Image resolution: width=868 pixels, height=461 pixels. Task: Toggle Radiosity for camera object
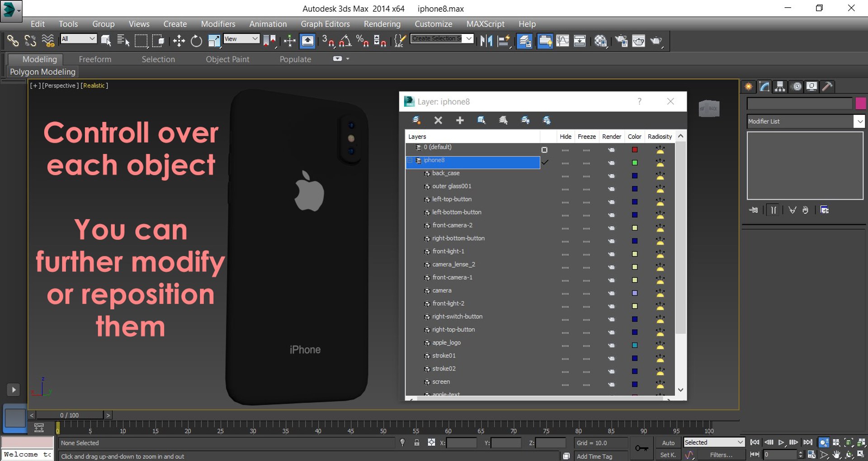click(x=660, y=293)
